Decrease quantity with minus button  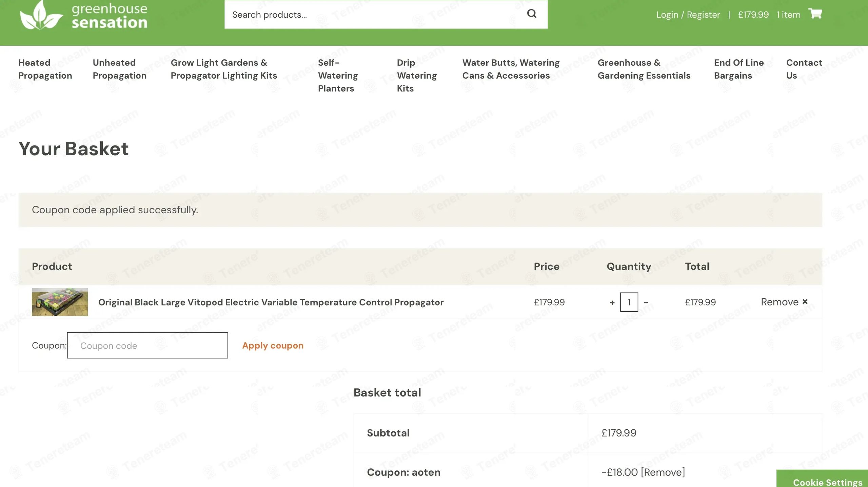tap(646, 302)
